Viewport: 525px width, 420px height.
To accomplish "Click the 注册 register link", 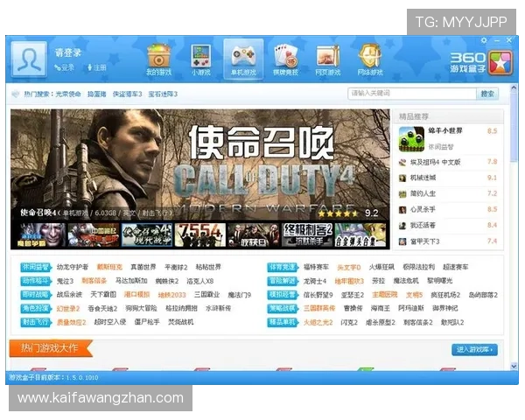I will coord(97,68).
